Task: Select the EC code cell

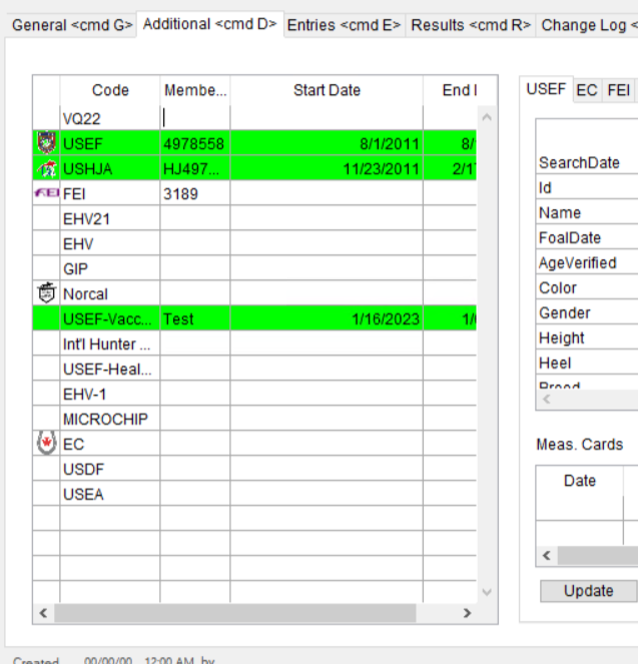Action: (x=110, y=444)
